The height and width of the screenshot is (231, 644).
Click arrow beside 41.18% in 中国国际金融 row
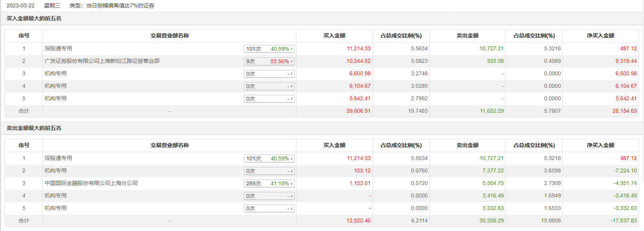292,183
